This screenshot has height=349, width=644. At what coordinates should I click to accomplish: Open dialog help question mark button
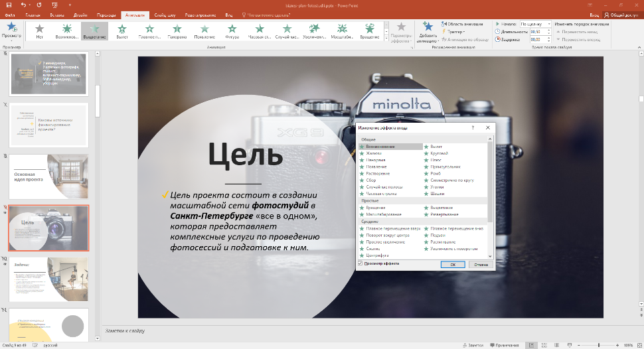pyautogui.click(x=473, y=127)
